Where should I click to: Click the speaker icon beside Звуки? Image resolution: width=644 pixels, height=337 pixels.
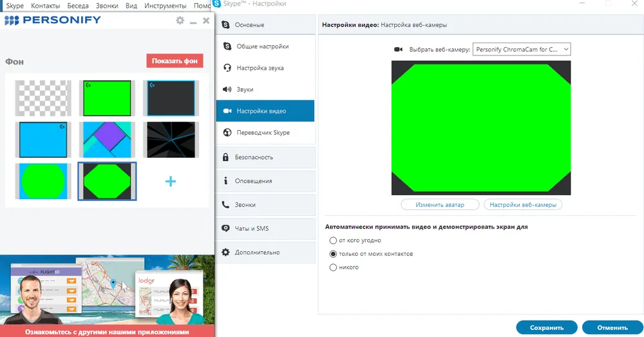(x=227, y=90)
